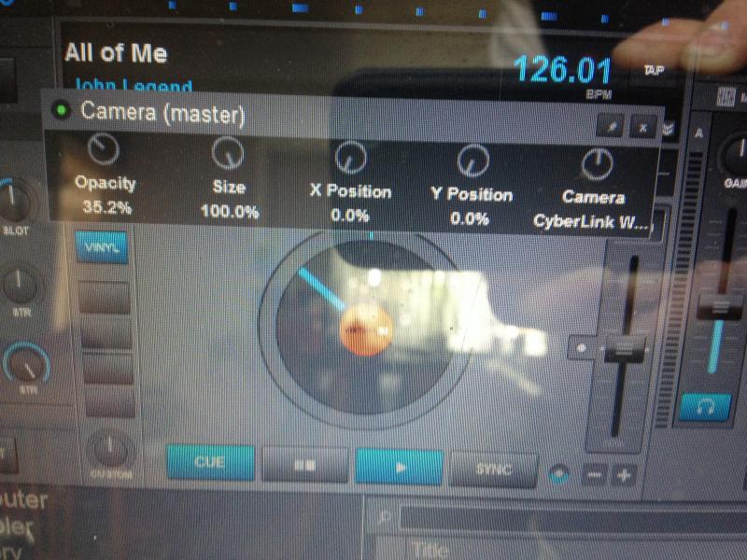The width and height of the screenshot is (747, 560).
Task: Toggle VINYL mode button
Action: tap(101, 246)
